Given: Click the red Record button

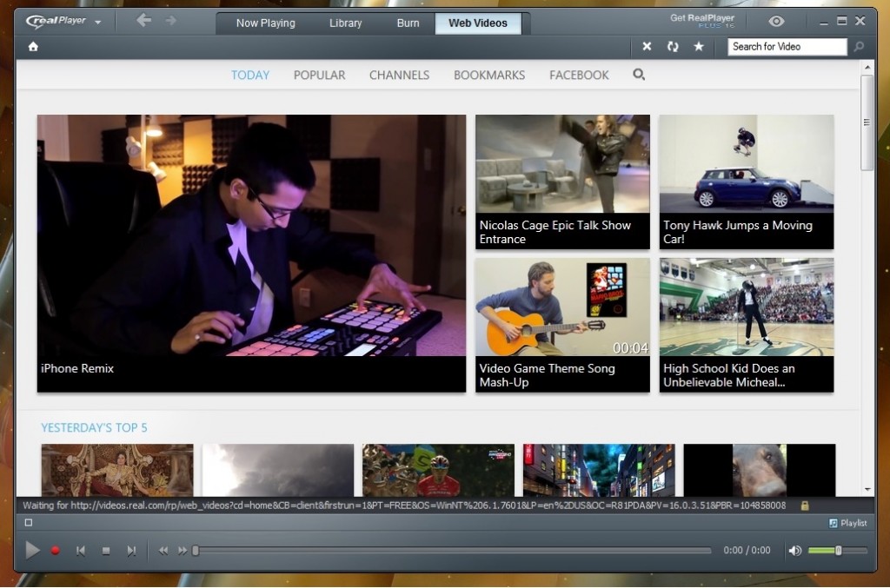Looking at the screenshot, I should (x=55, y=551).
